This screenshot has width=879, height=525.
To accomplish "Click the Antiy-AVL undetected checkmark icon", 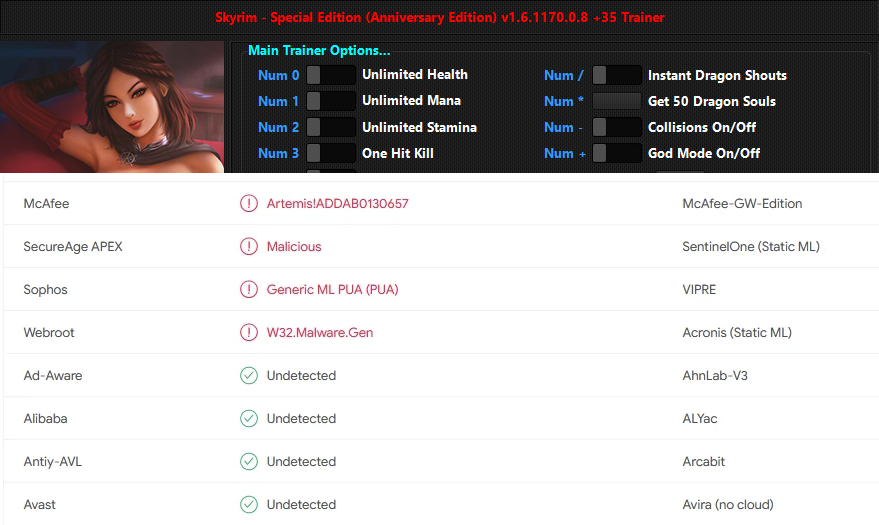I will [249, 462].
